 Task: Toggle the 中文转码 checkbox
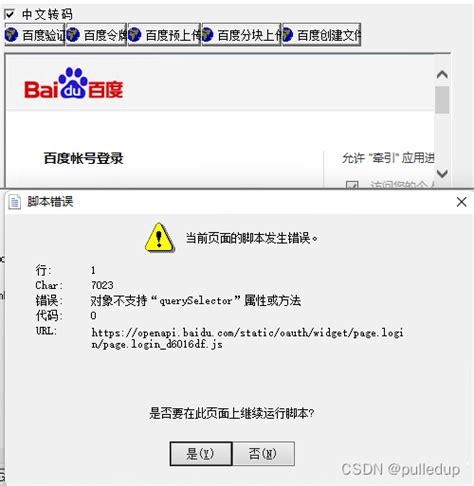pyautogui.click(x=9, y=14)
